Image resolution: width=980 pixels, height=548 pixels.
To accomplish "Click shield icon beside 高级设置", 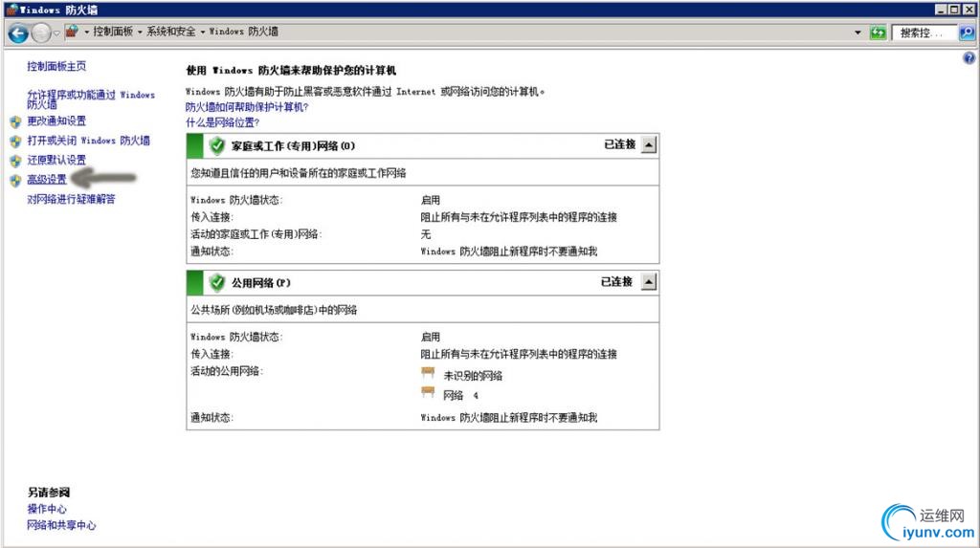I will click(15, 181).
